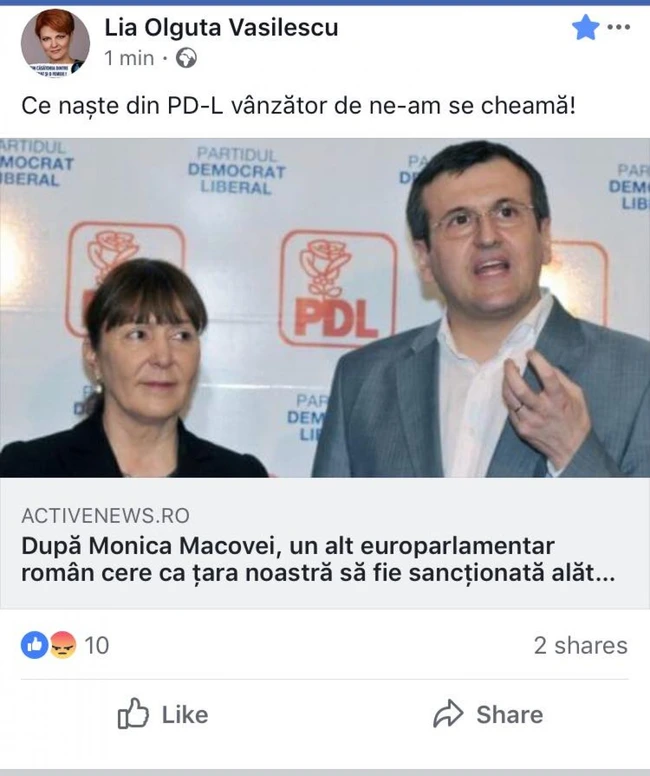Click the gray link preview card area
The width and height of the screenshot is (650, 776).
pos(325,543)
